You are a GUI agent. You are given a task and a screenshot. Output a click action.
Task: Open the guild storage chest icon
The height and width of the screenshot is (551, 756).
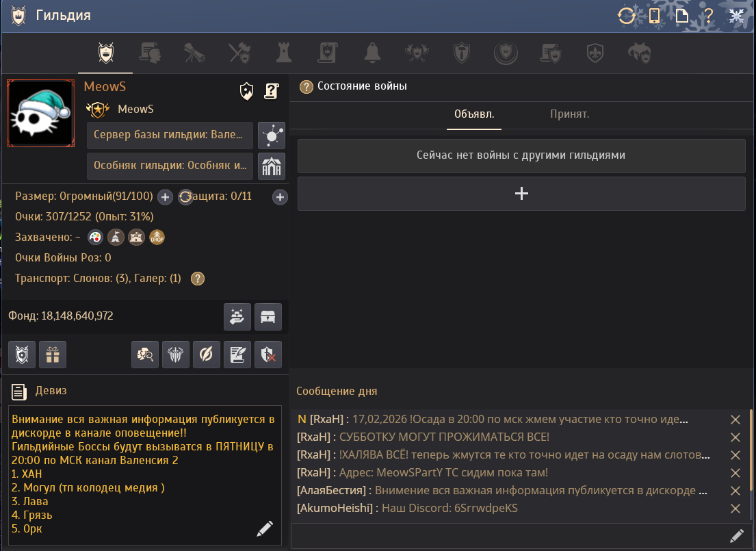pos(268,317)
